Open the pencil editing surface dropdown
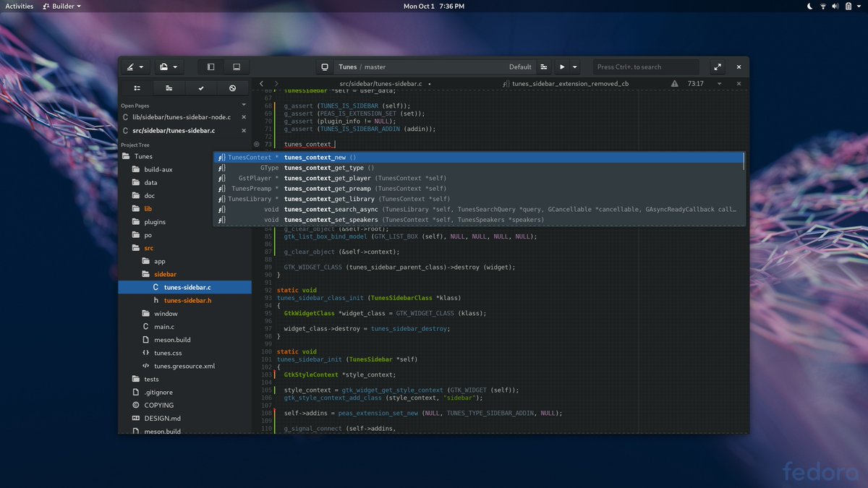Screen dimensions: 868x488 coord(135,67)
